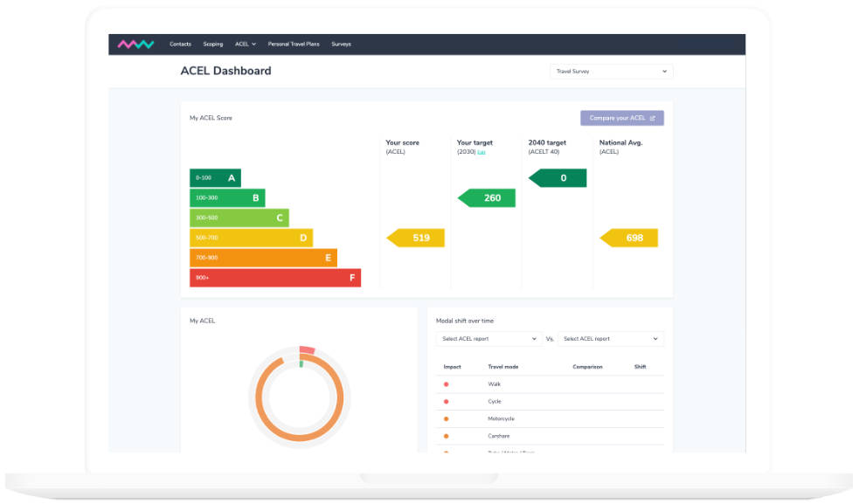Viewport: 859px width, 504px height.
Task: Open the Select ACEL report dropdown before Vs.
Action: click(x=488, y=339)
